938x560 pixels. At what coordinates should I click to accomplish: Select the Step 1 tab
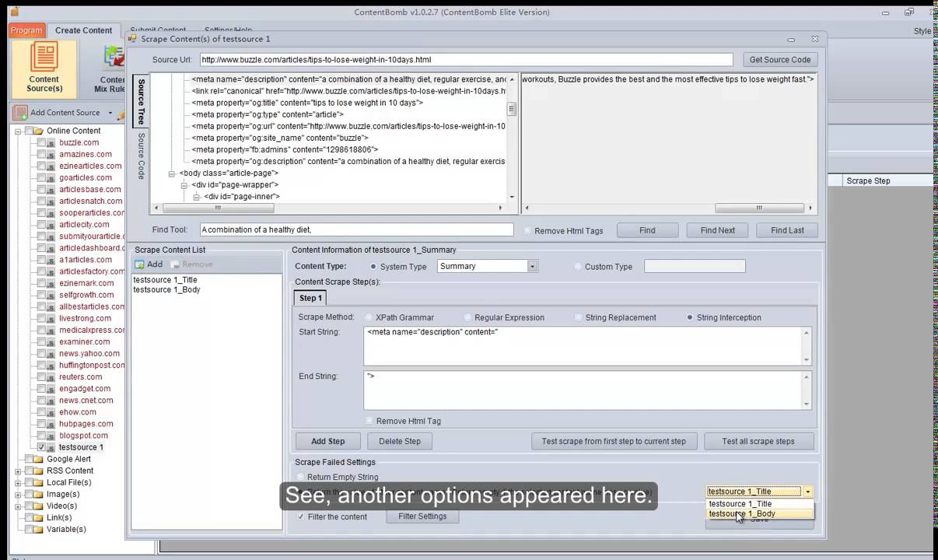tap(310, 298)
